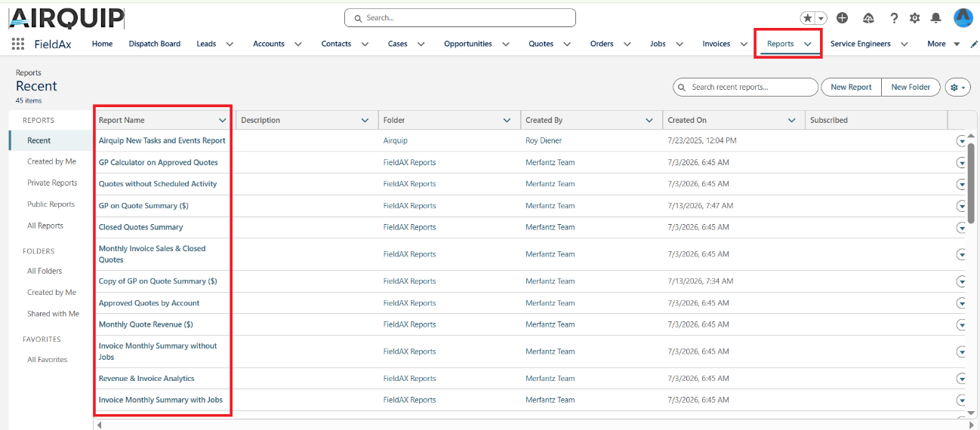View notifications via the bell icon
The image size is (980, 430).
click(x=936, y=18)
